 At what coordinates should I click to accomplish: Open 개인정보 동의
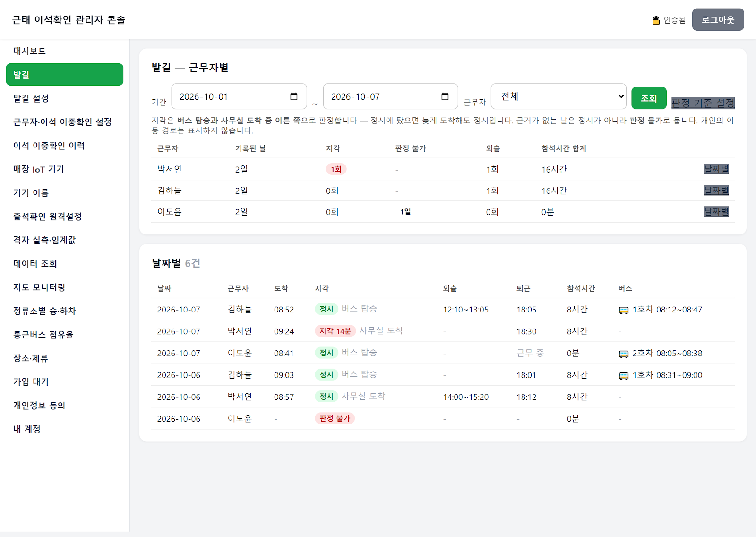click(65, 406)
